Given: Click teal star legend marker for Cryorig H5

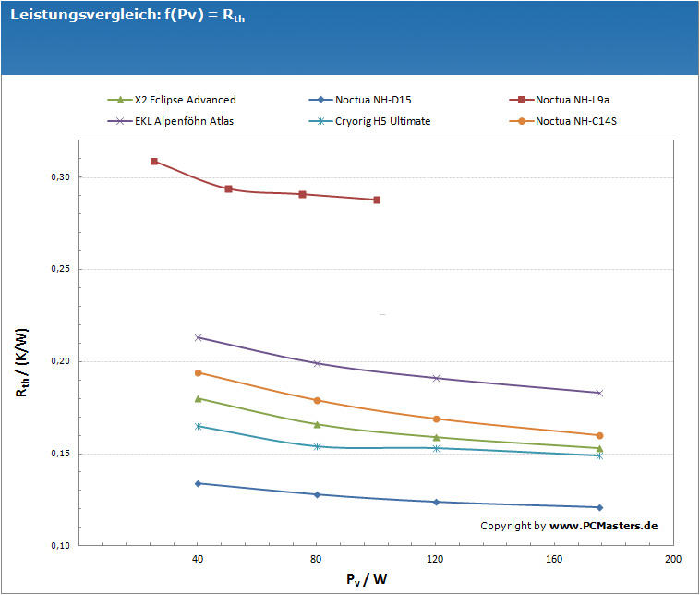Looking at the screenshot, I should tap(320, 121).
